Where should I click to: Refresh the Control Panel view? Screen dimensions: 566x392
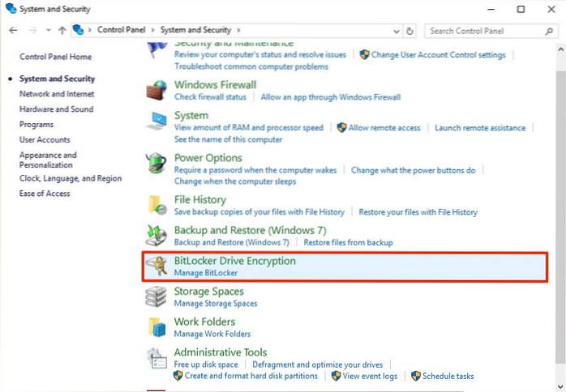click(x=409, y=31)
